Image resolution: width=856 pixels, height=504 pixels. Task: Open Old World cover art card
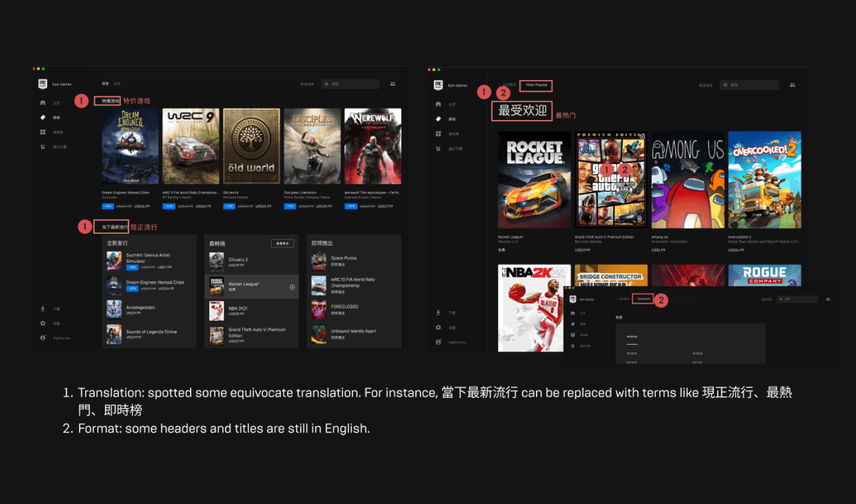[251, 146]
